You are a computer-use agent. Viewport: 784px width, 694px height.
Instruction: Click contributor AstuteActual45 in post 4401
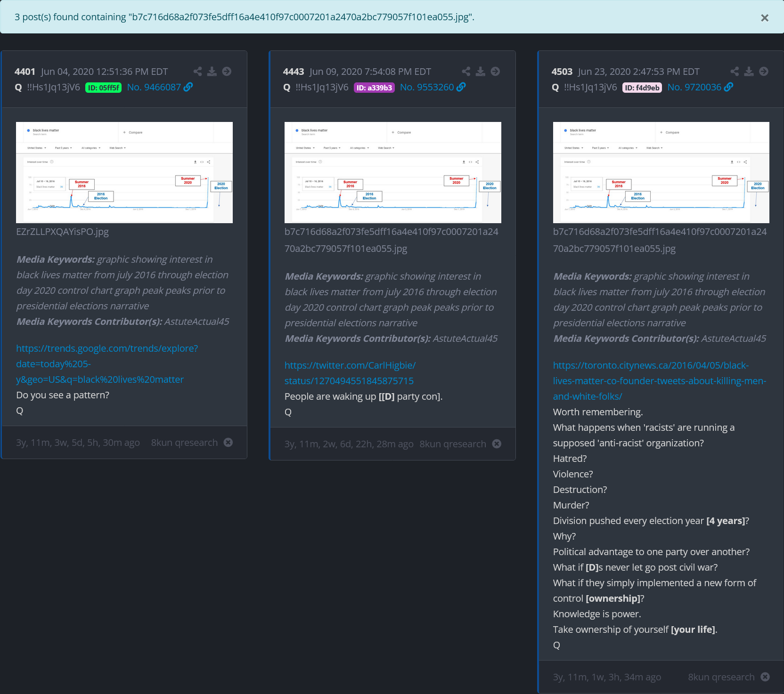(x=197, y=322)
